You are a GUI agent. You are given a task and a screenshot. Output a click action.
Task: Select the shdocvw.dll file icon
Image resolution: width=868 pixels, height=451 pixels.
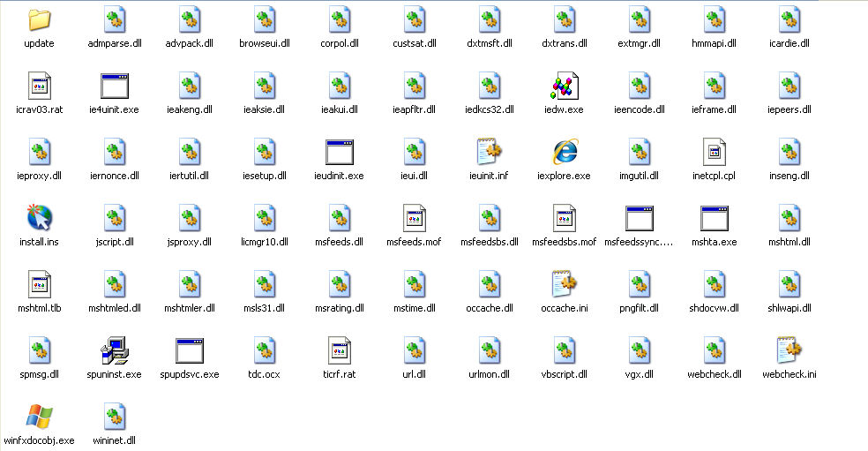tap(715, 283)
